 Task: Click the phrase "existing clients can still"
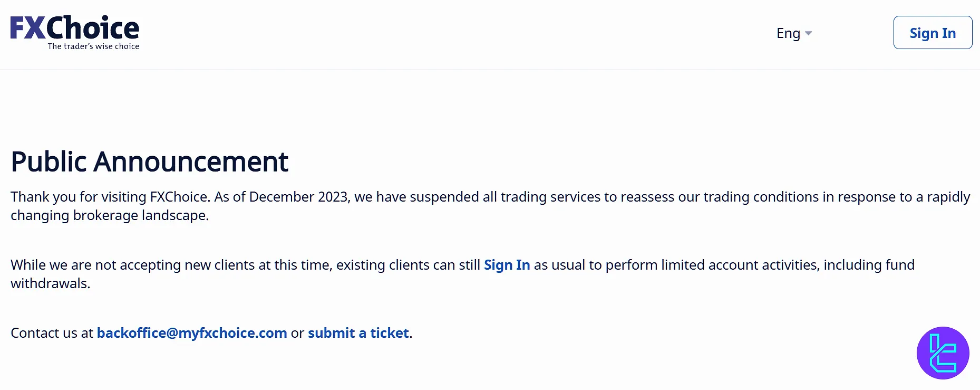coord(408,265)
